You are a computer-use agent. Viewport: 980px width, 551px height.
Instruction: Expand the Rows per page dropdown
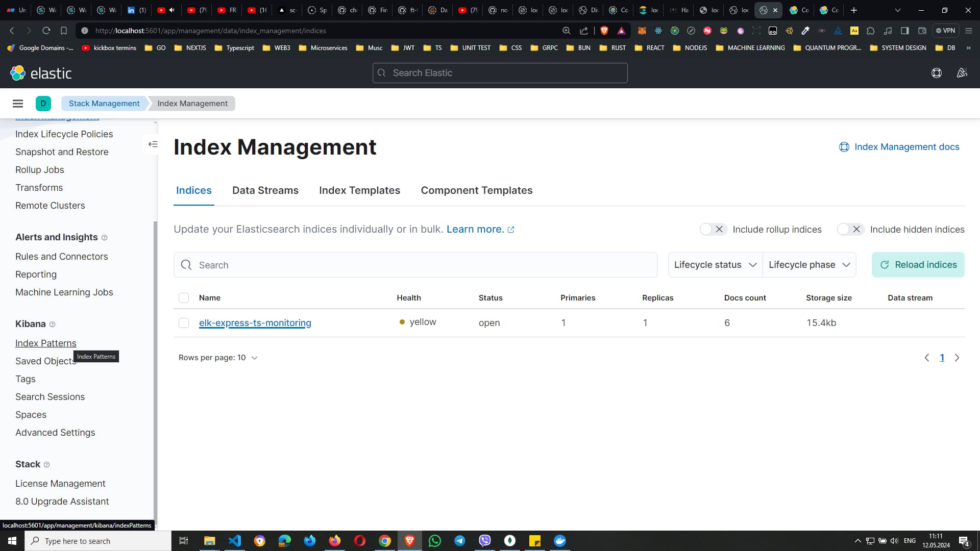[x=218, y=358]
